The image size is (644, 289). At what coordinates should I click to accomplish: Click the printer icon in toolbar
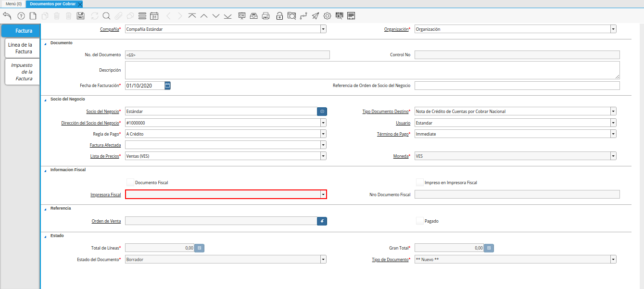pos(265,16)
